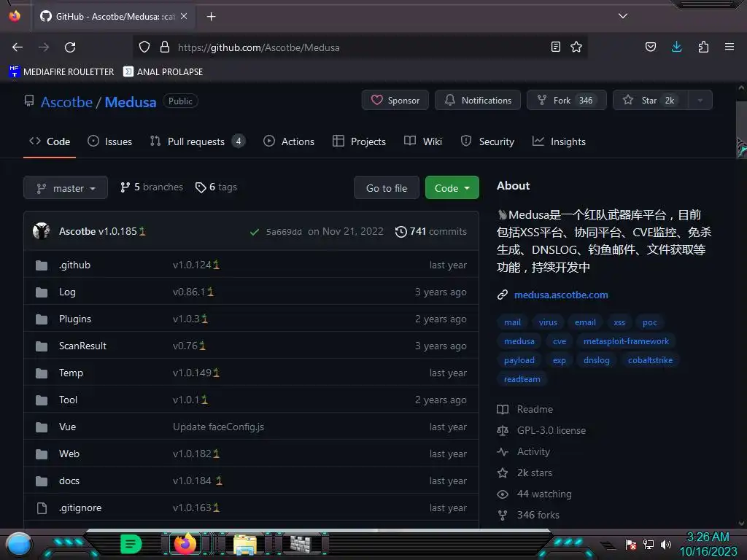Click the Go to file button

(387, 187)
